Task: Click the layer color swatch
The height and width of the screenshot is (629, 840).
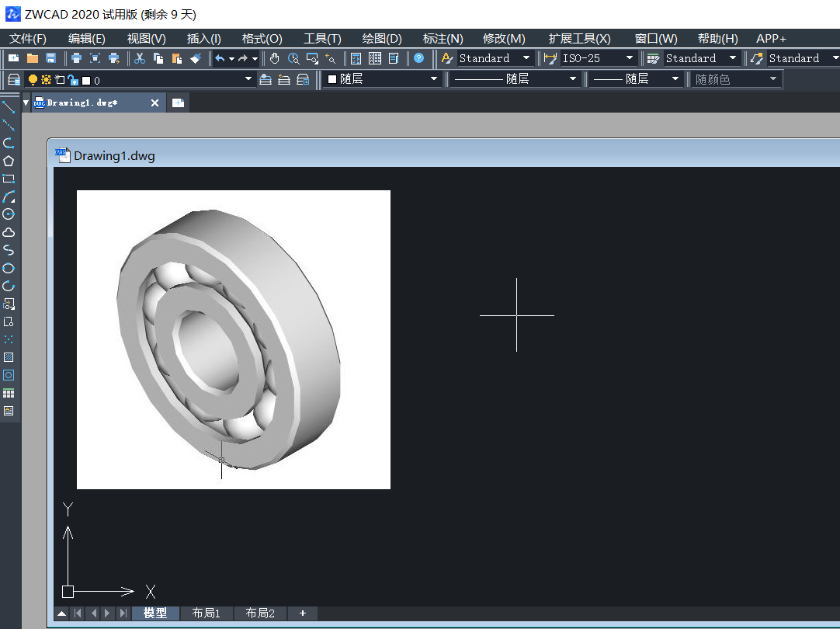Action: point(84,78)
